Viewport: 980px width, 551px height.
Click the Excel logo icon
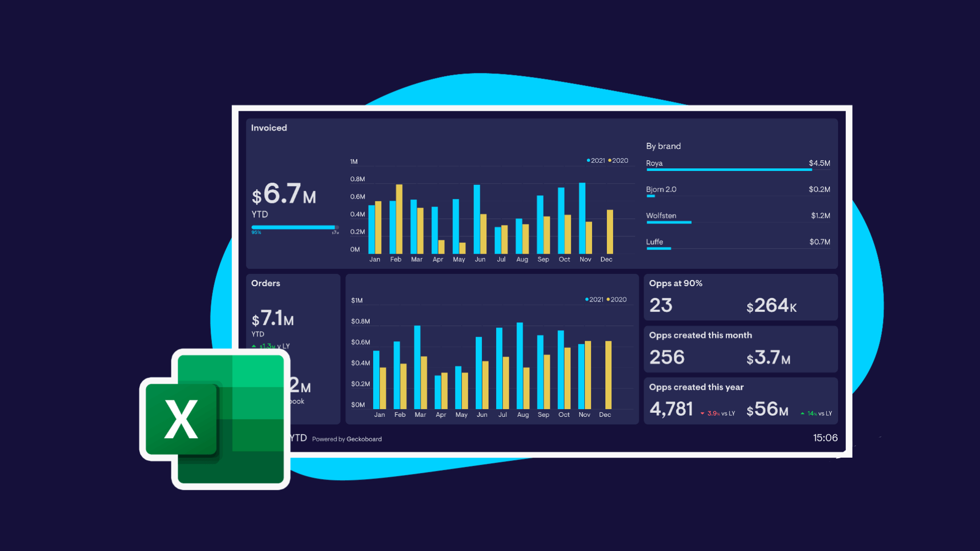coord(215,419)
